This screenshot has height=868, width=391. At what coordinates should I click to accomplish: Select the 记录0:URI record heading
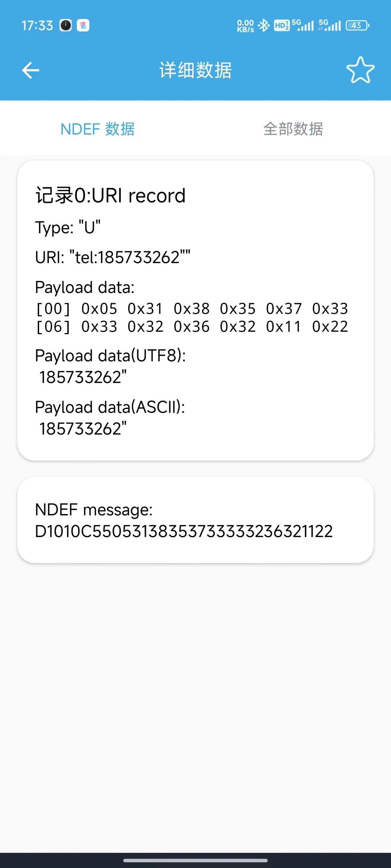[110, 196]
